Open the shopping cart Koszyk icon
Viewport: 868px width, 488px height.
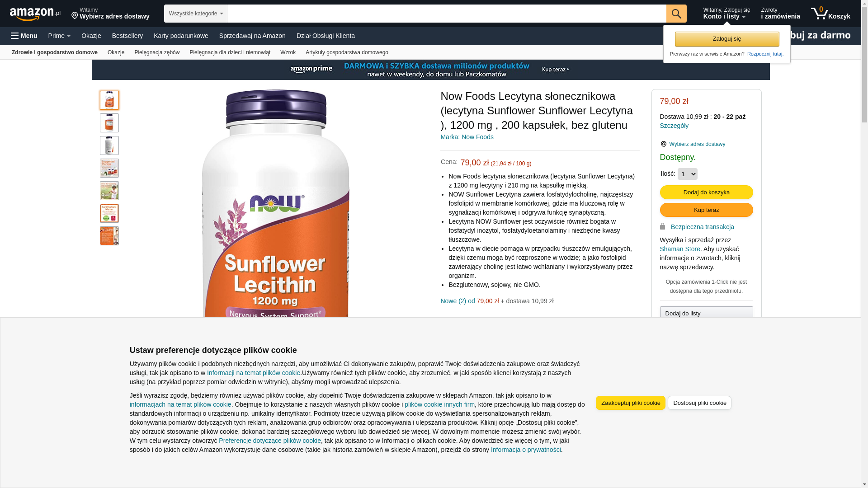tap(830, 14)
